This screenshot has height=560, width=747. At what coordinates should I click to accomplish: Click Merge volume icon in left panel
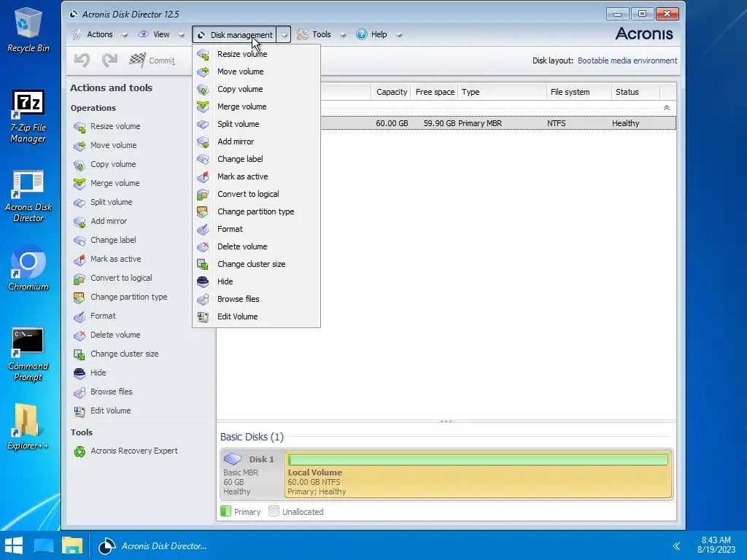[x=79, y=183]
